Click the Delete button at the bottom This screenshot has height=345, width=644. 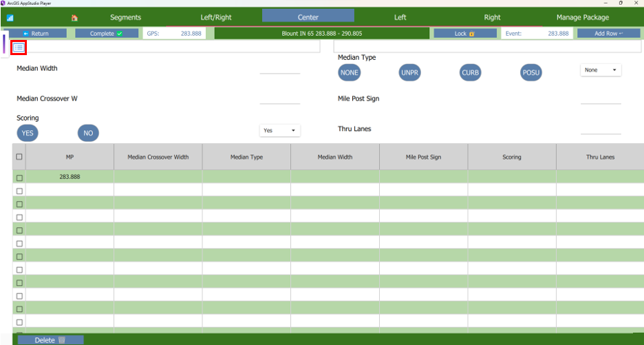point(50,340)
